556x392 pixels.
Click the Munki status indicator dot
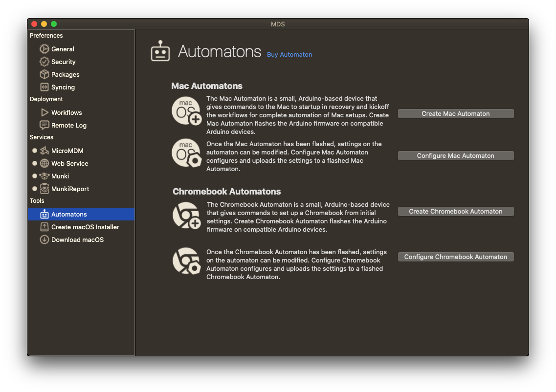34,176
